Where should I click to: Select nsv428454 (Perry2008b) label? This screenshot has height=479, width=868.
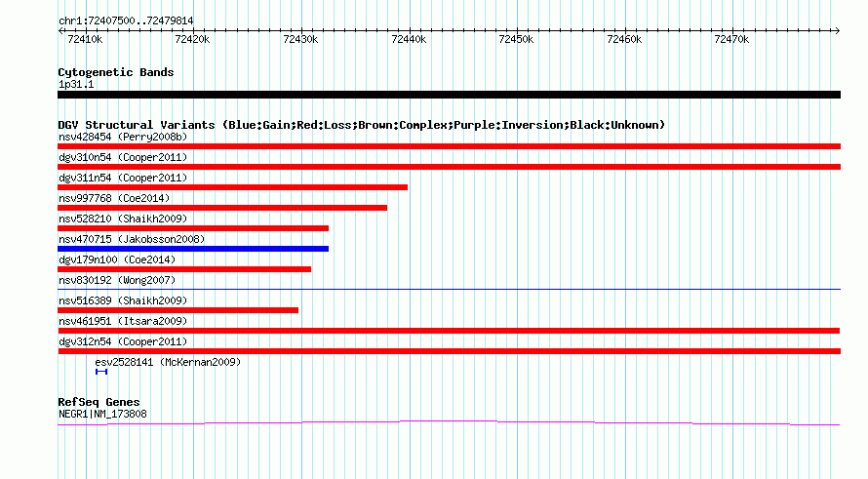123,137
